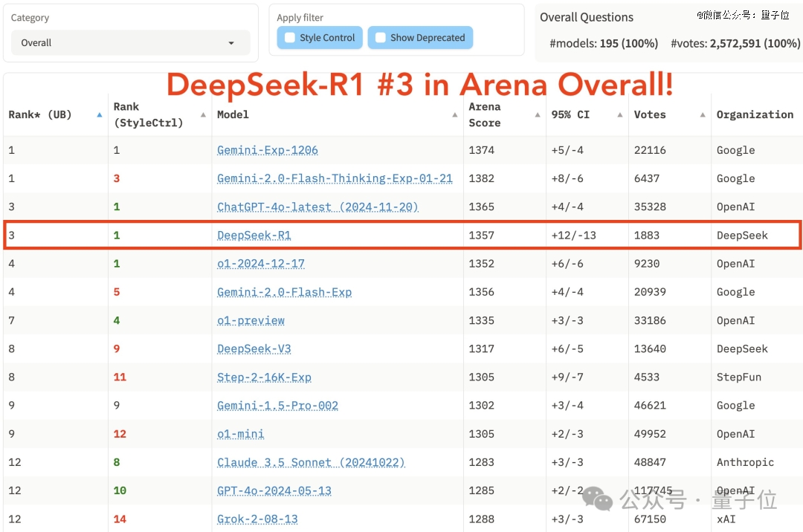The height and width of the screenshot is (532, 803).
Task: Click the votes value 35328
Action: 650,207
